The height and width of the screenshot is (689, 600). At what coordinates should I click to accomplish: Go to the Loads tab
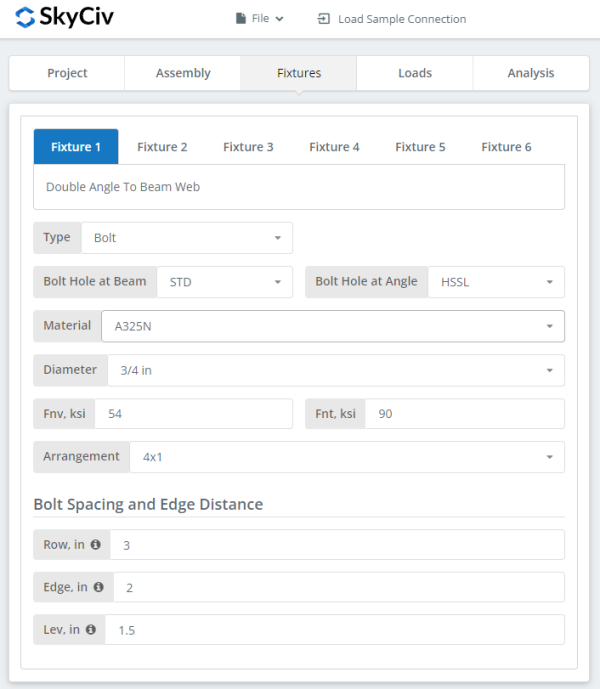(x=415, y=73)
